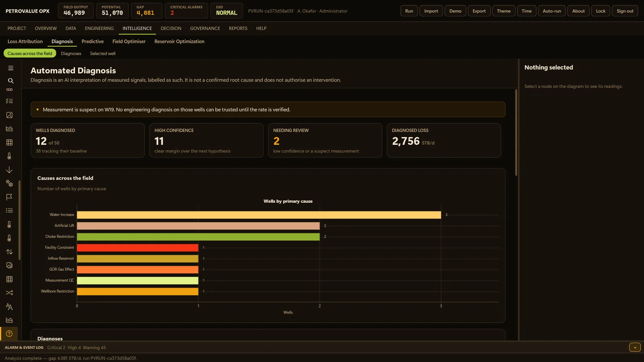Click the Demo button

(x=456, y=11)
